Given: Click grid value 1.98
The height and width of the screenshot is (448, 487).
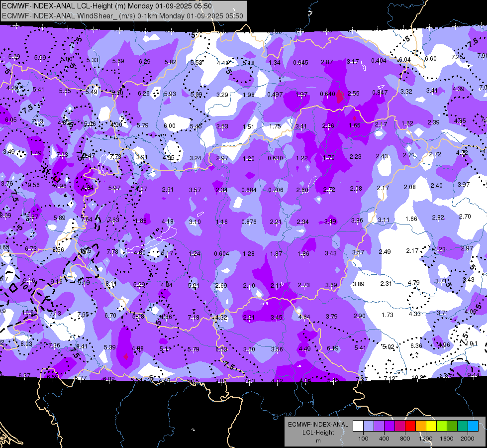Looking at the screenshot, I should 249,95.
